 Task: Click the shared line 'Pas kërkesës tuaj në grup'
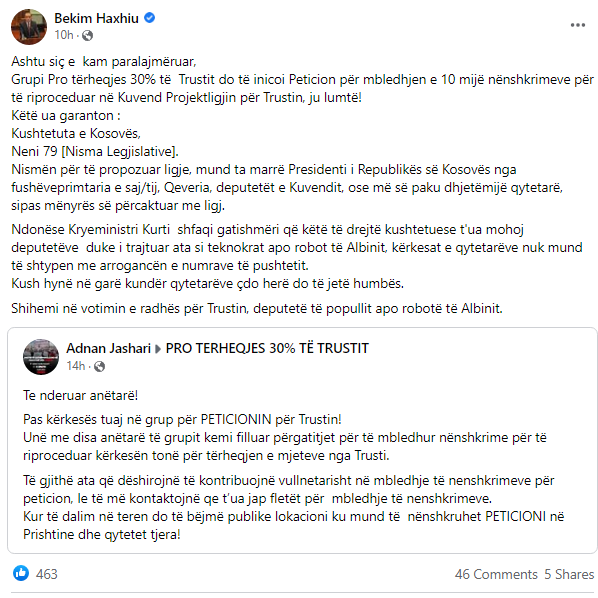pos(182,420)
